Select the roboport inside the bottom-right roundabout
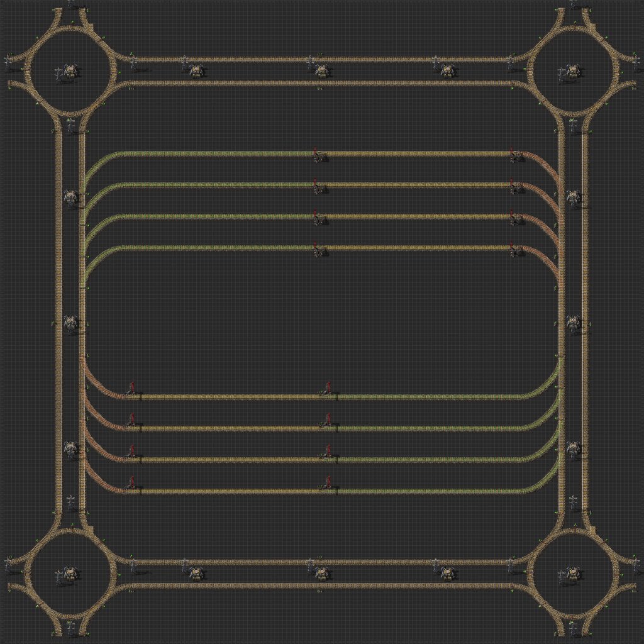 point(573,574)
